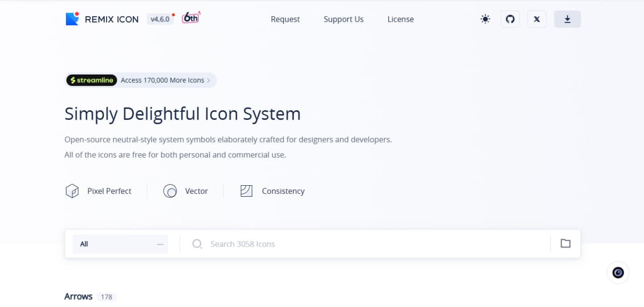This screenshot has width=644, height=307.
Task: Click the Consistency label
Action: point(283,191)
